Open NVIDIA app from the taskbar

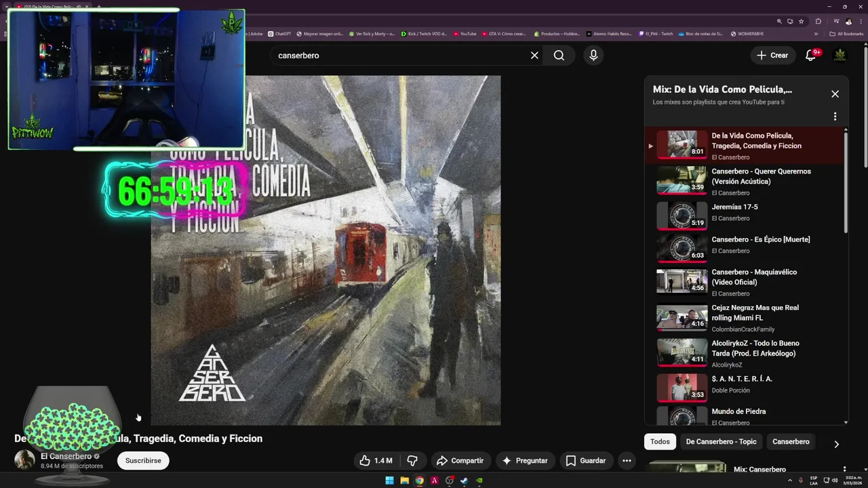coord(479,481)
